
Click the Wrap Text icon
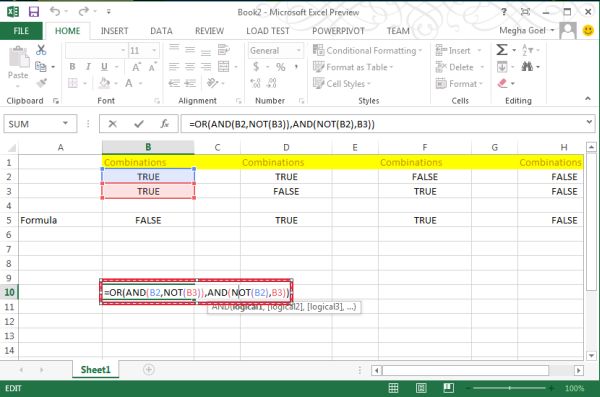tap(223, 50)
